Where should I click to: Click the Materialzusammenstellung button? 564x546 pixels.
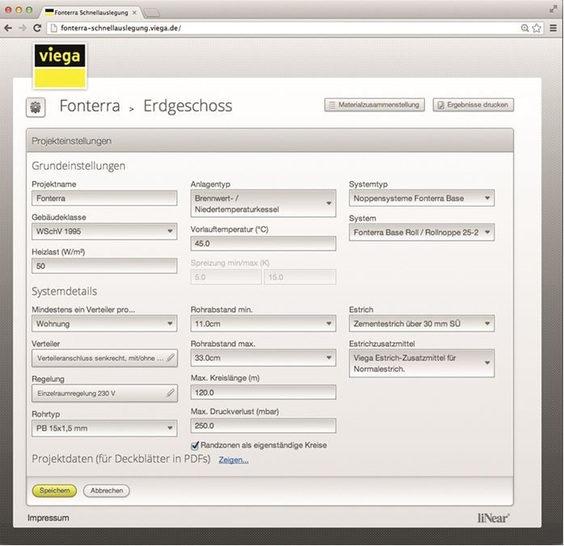(x=374, y=105)
